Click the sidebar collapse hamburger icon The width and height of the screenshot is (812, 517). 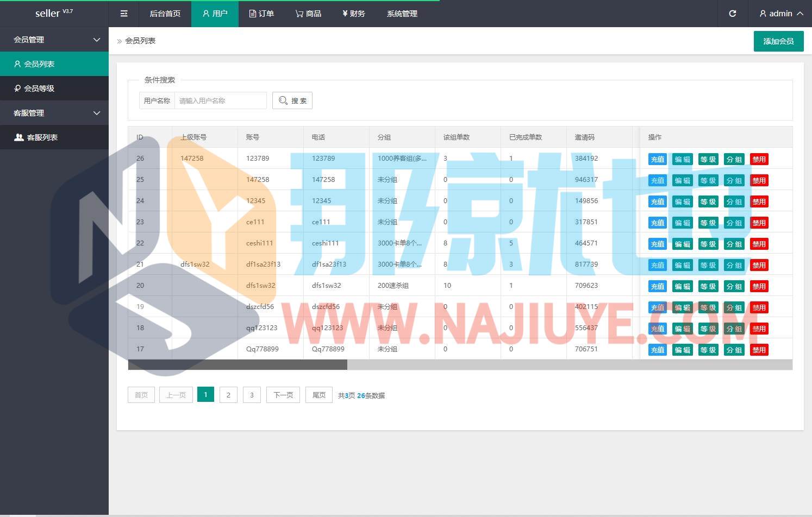(124, 14)
